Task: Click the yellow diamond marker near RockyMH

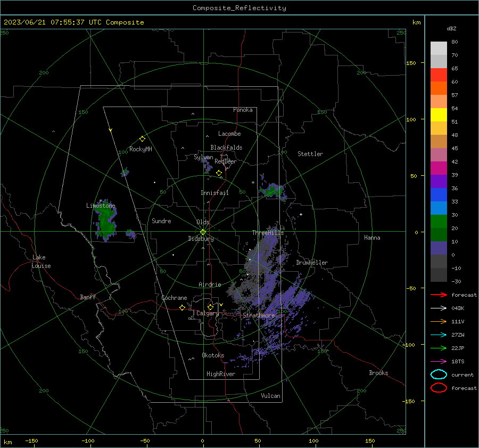Action: coord(142,139)
